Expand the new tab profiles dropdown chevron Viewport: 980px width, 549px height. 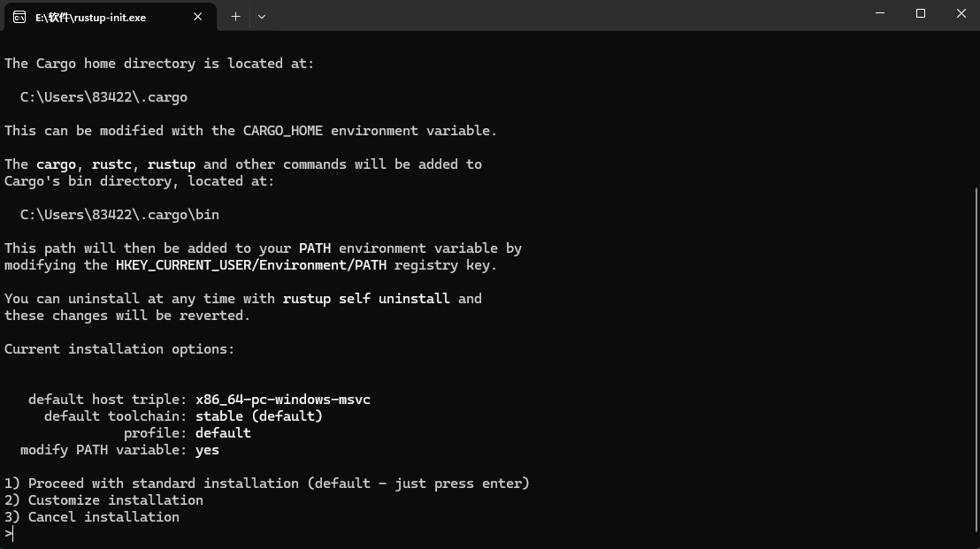262,16
